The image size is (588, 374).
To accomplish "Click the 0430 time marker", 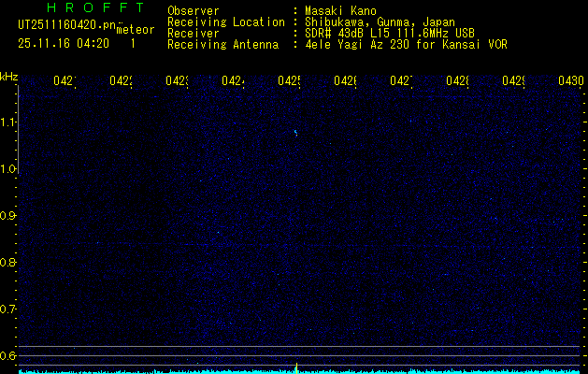I will tap(571, 81).
